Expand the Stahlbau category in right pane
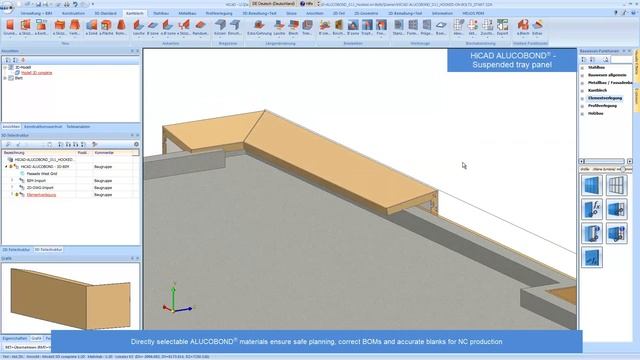The image size is (640, 360). pyautogui.click(x=582, y=67)
